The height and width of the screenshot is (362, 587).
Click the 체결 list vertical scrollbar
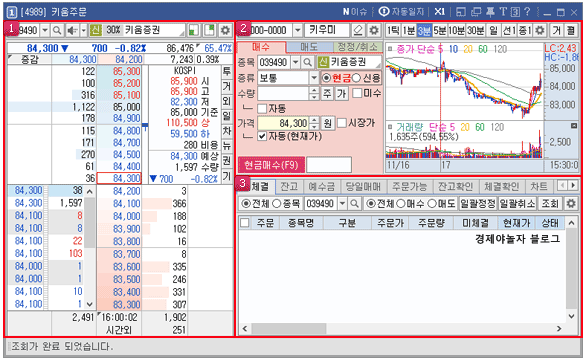[x=90, y=248]
